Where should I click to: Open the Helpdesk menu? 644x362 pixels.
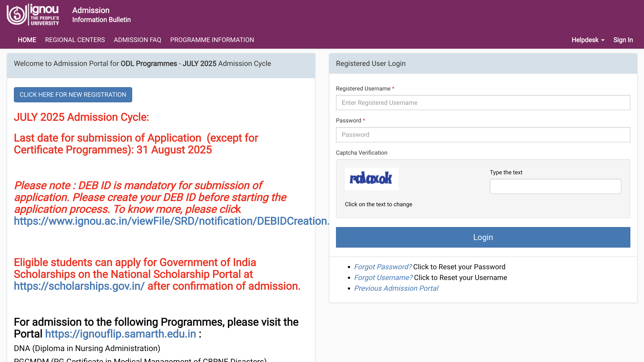585,40
